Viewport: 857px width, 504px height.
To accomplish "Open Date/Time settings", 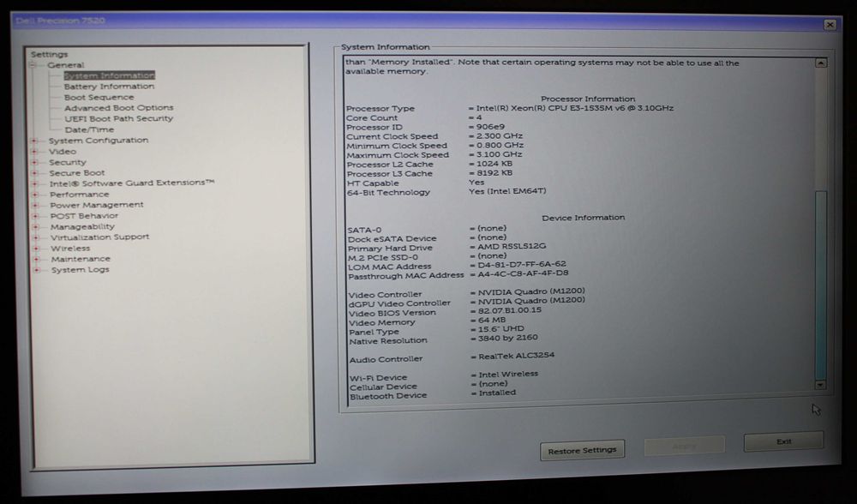I will click(x=89, y=129).
